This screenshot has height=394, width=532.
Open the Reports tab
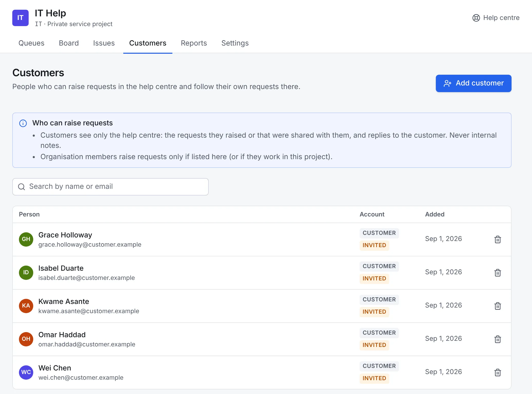coord(194,43)
